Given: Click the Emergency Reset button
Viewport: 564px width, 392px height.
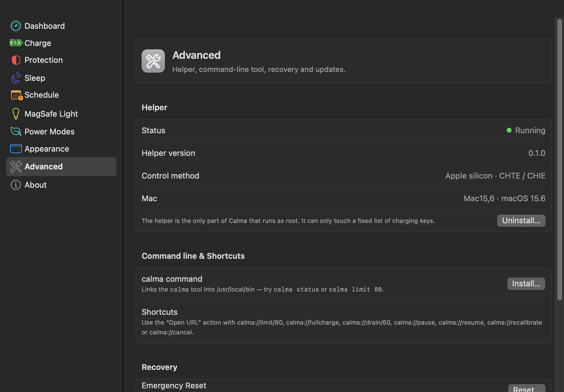Looking at the screenshot, I should 527,388.
